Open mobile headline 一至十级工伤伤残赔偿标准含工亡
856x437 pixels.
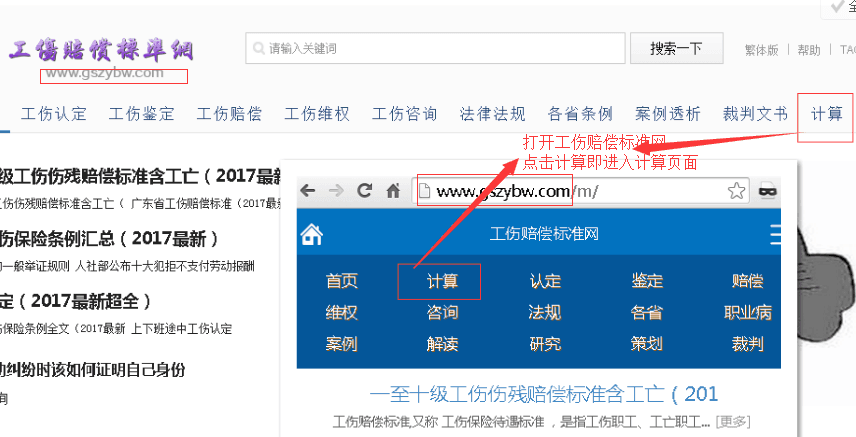point(544,394)
